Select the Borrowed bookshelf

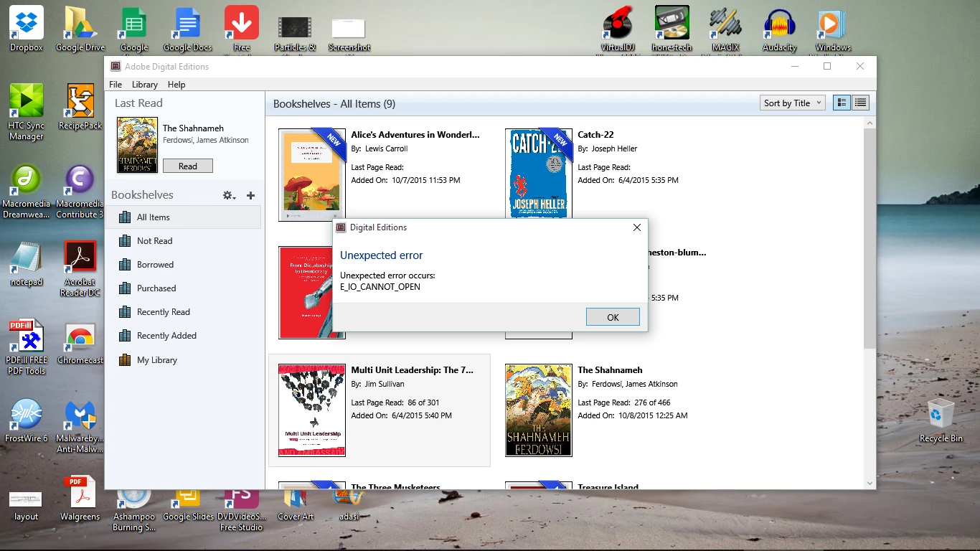click(184, 265)
